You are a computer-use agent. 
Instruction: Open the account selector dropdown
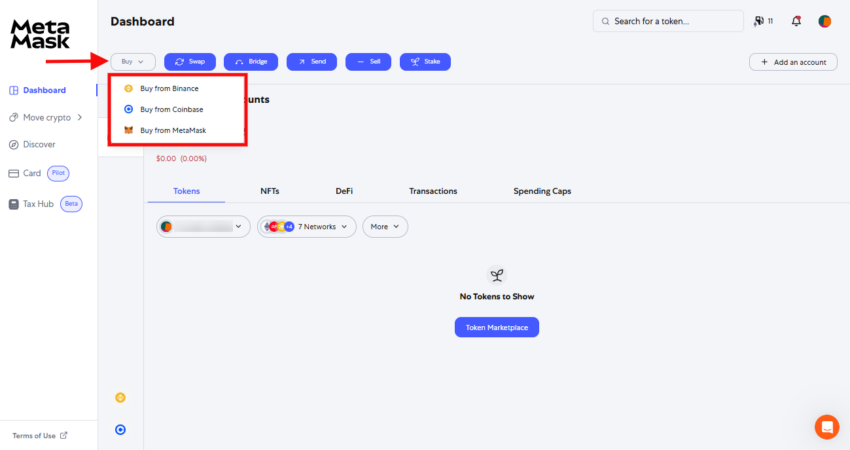(x=203, y=227)
